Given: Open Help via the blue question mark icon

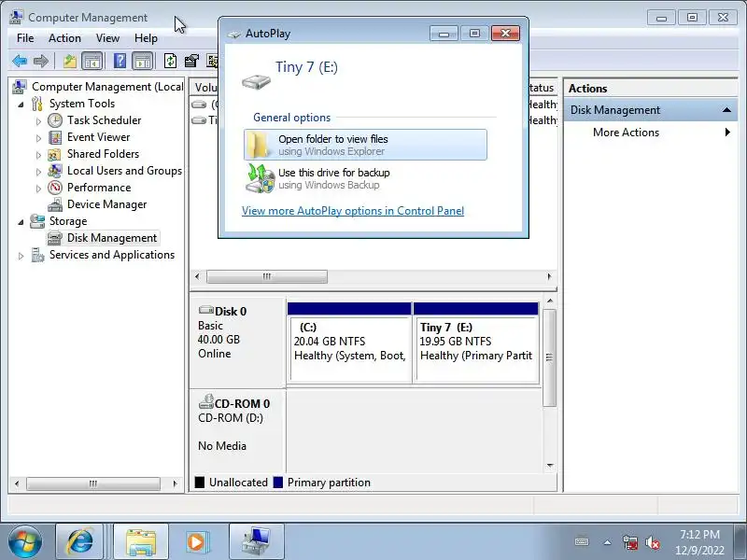Looking at the screenshot, I should [x=120, y=61].
